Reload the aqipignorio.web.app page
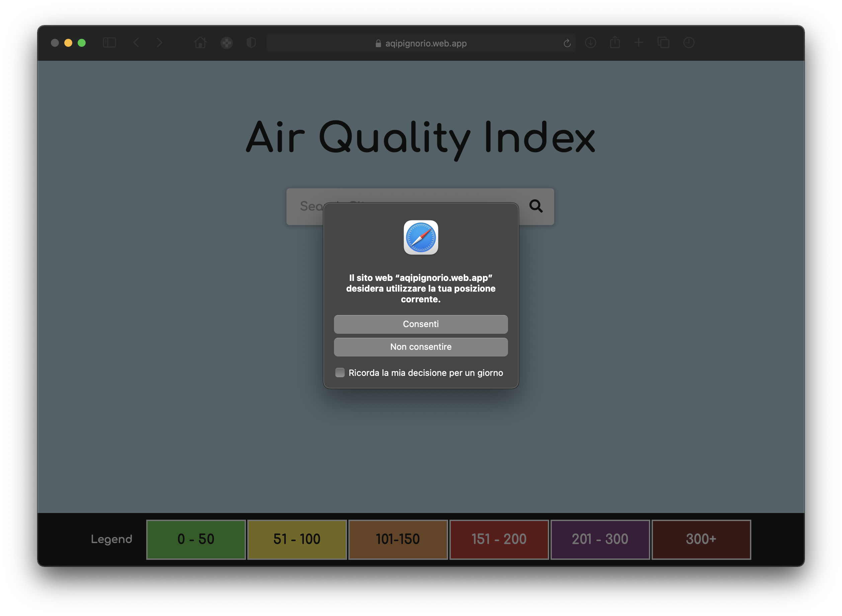842x616 pixels. pos(568,43)
